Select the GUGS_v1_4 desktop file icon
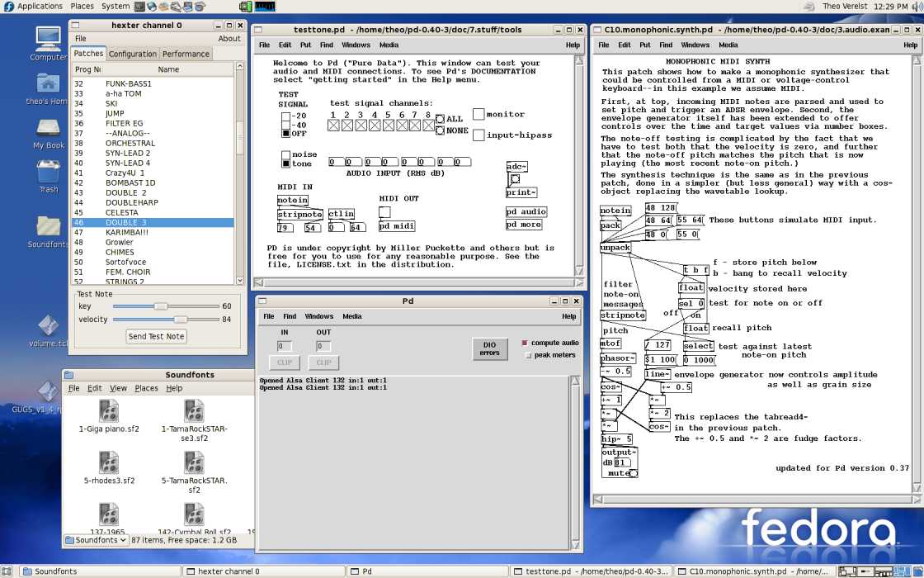This screenshot has width=924, height=578. point(49,391)
